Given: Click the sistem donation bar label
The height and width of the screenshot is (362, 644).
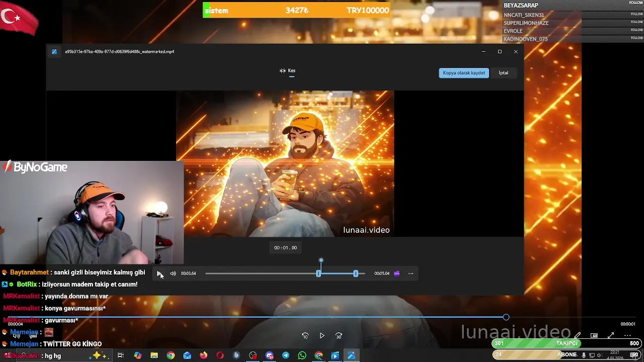Looking at the screenshot, I should click(x=217, y=11).
